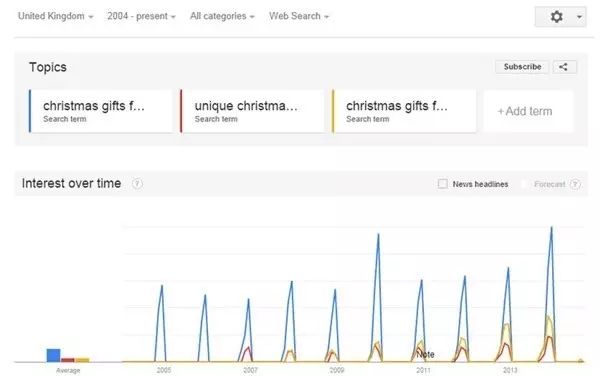Toggle the Forecast checkbox

[525, 184]
